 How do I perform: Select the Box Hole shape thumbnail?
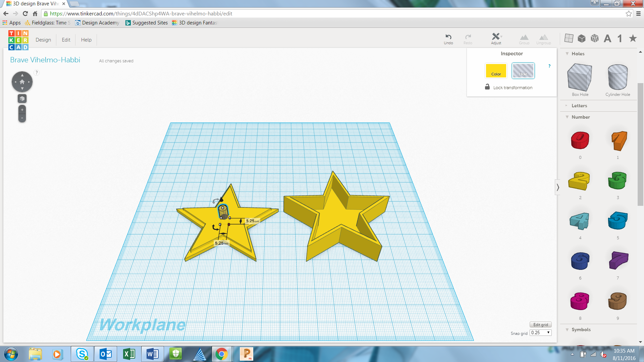[x=580, y=78]
